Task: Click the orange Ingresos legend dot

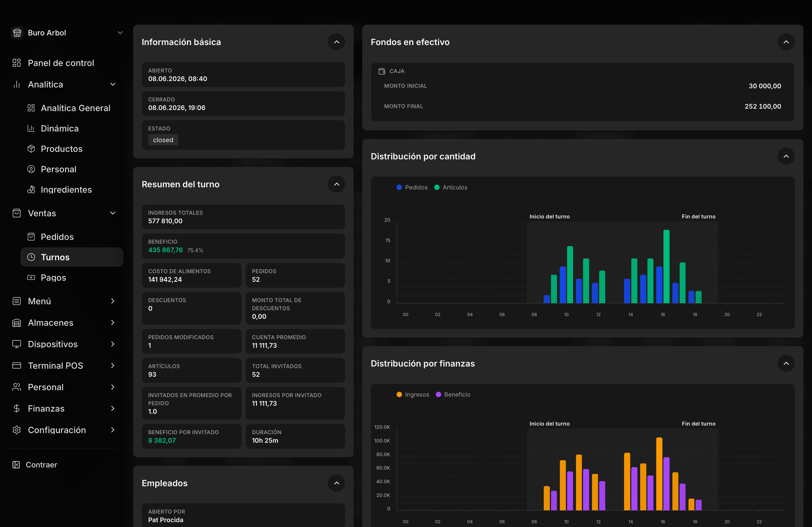Action: (x=399, y=394)
